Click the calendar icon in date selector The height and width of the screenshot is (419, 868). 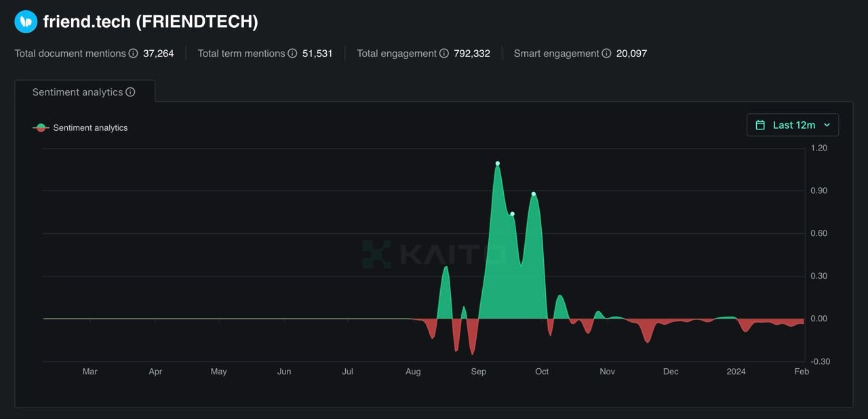coord(760,125)
